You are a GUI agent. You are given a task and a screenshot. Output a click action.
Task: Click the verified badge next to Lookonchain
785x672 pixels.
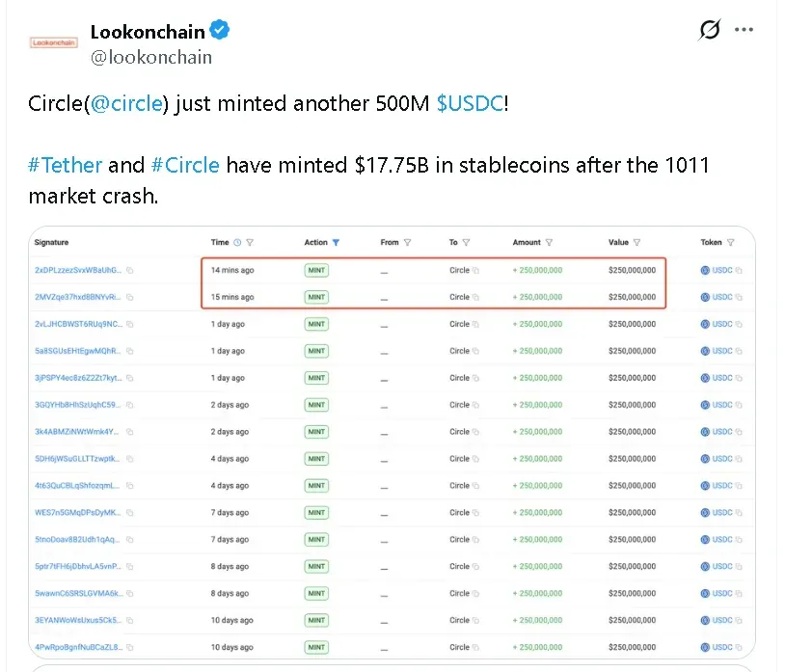(x=219, y=31)
